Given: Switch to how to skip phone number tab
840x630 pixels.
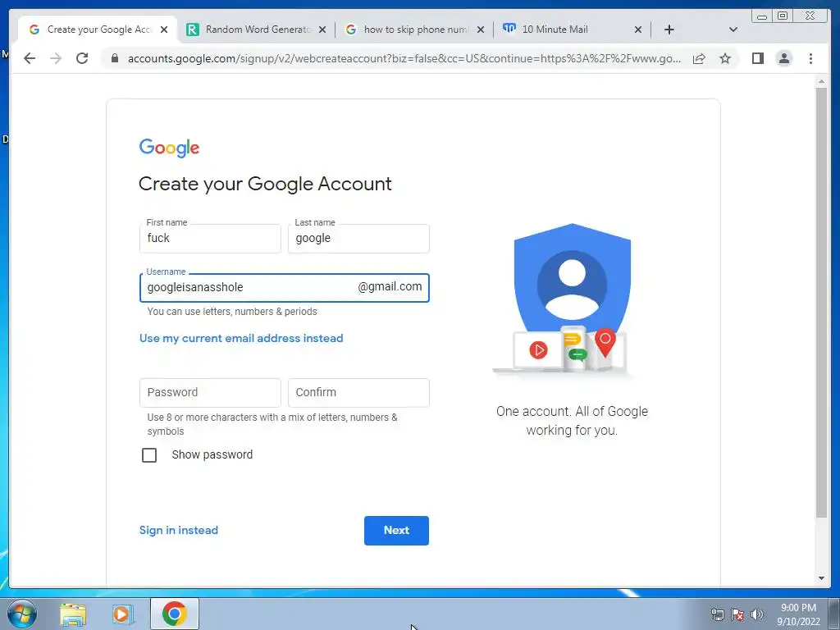Looking at the screenshot, I should click(x=414, y=30).
